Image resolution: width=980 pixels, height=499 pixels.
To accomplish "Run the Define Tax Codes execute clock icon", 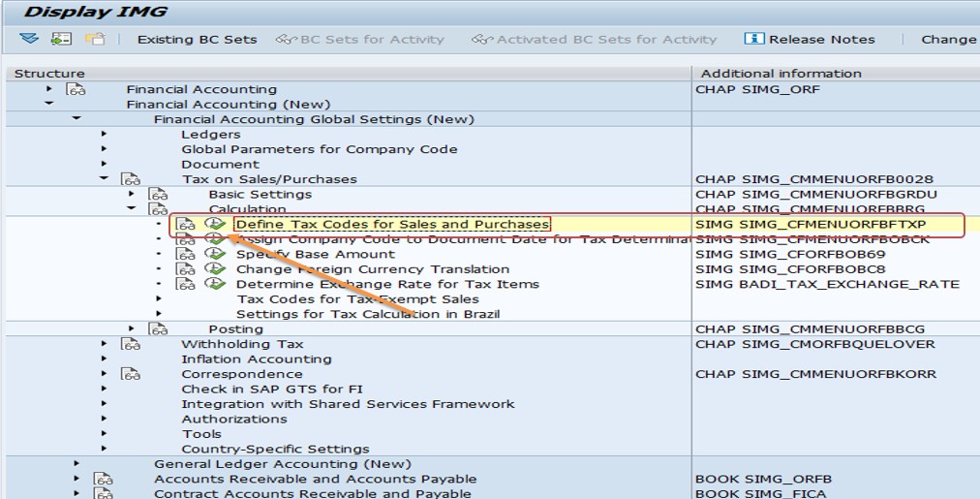I will (x=215, y=225).
